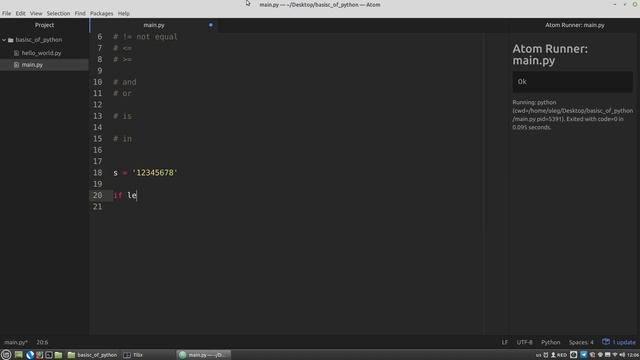The image size is (640, 360).
Task: Click the main.py file icon in tree
Action: [x=16, y=64]
